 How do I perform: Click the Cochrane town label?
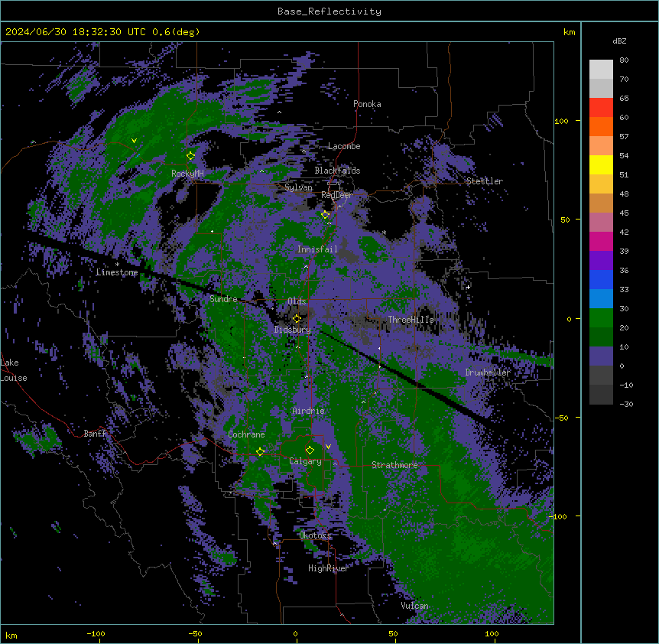[x=246, y=434]
